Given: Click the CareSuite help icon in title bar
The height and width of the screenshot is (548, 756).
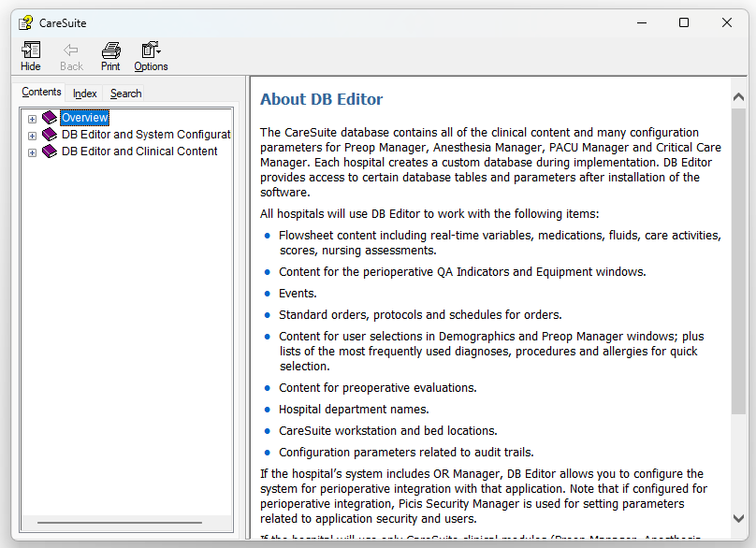Looking at the screenshot, I should [25, 22].
